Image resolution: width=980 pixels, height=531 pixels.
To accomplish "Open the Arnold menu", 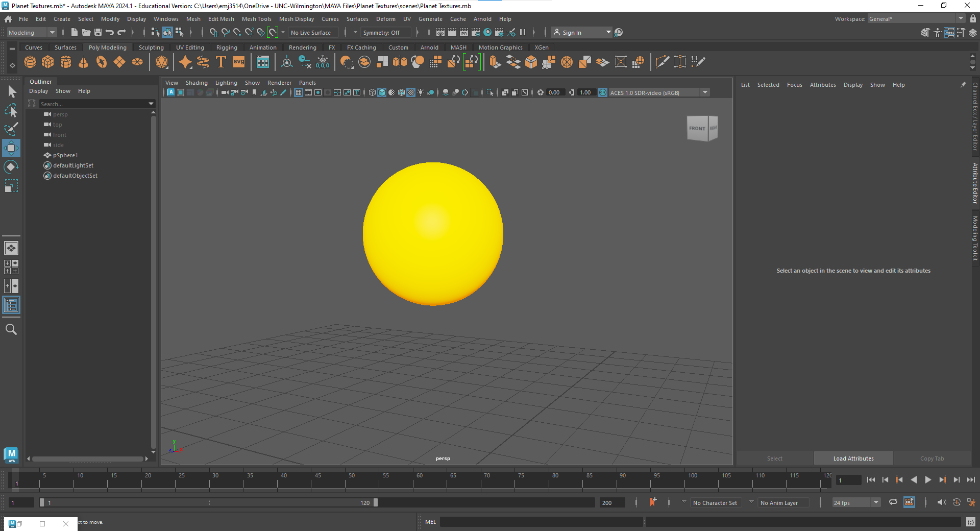I will point(482,19).
